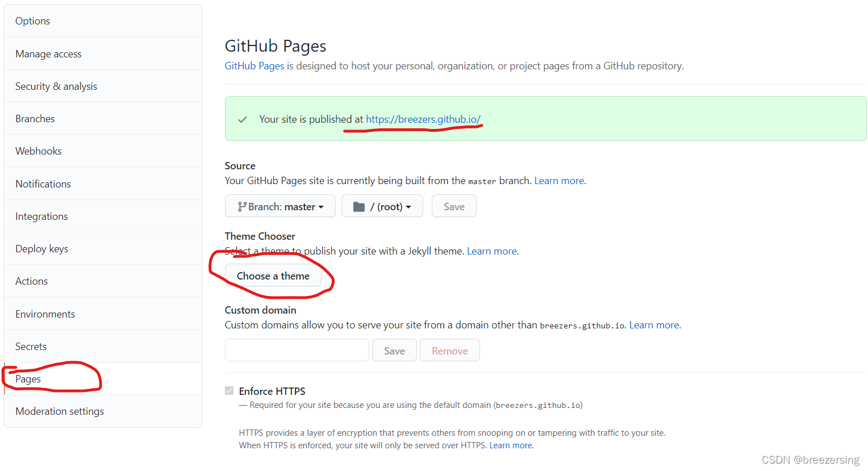Viewport: 868px width, 471px height.
Task: Click the Source section heading
Action: pyautogui.click(x=240, y=166)
